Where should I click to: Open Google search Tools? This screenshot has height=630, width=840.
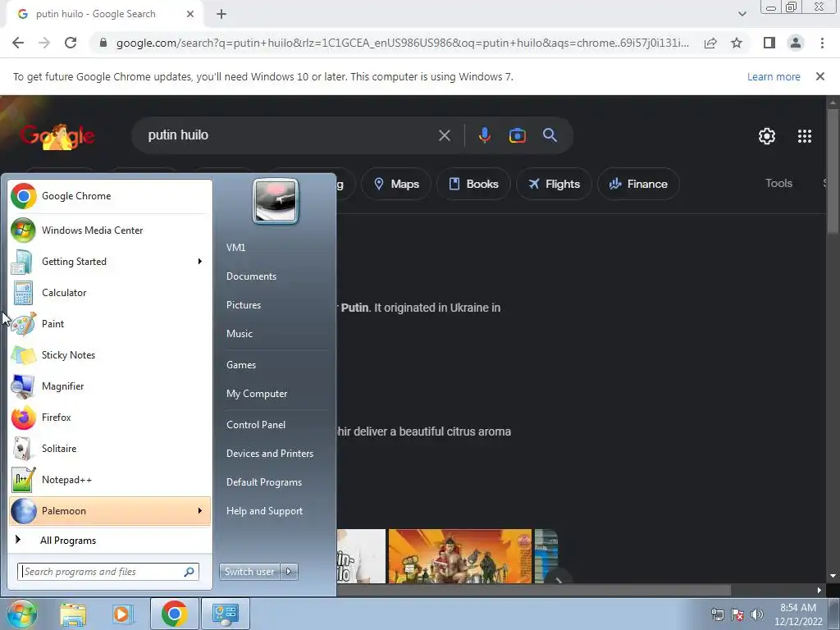(x=778, y=183)
